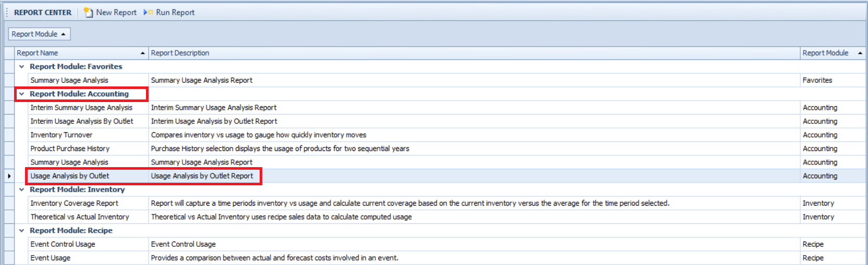
Task: Click 'Provides a comparison between actual' description
Action: tap(275, 258)
